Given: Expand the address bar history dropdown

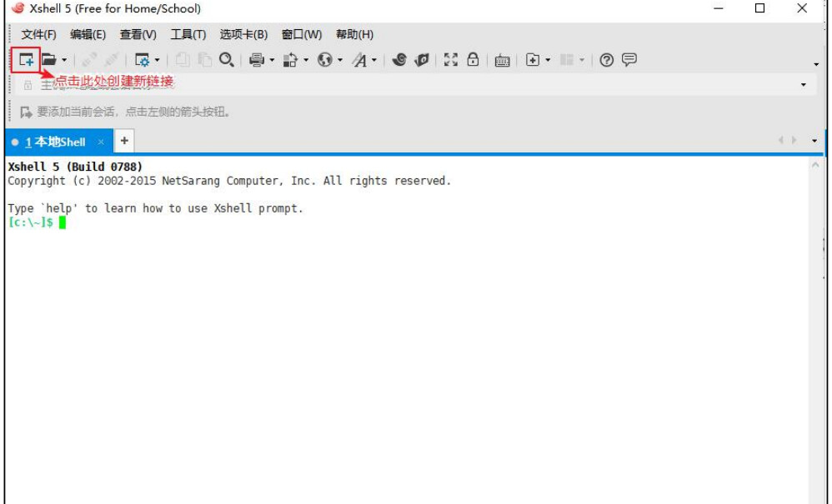Looking at the screenshot, I should click(x=804, y=85).
